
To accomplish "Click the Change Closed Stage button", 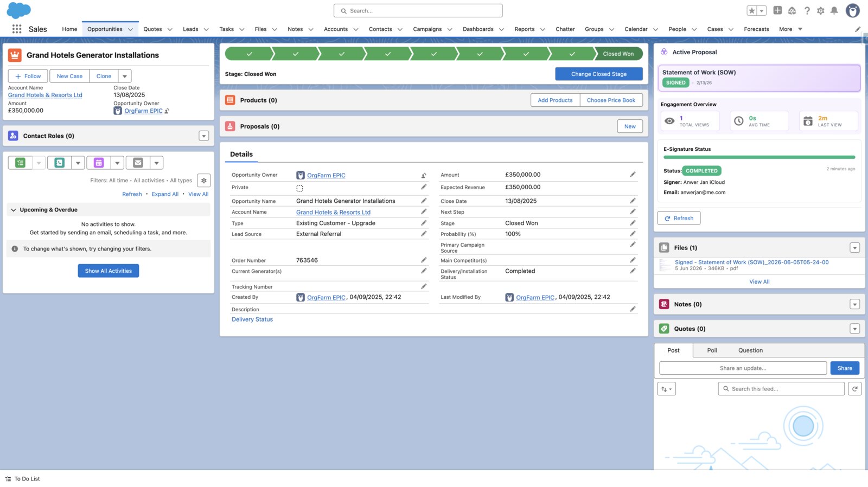I will click(599, 74).
